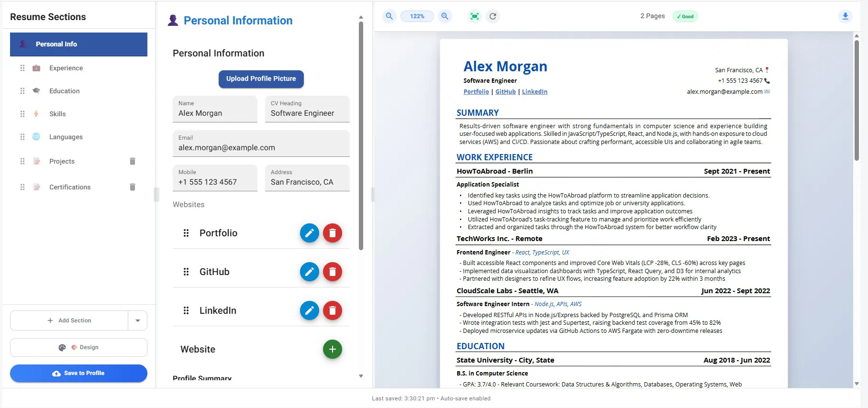
Task: Grab the Certifications section drag handle
Action: click(x=22, y=187)
